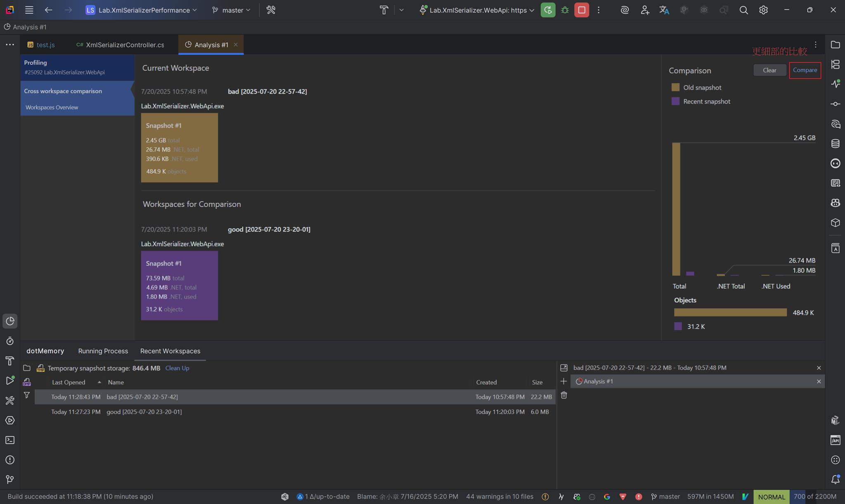
Task: Click the translate icon in the toolbar
Action: [x=664, y=10]
